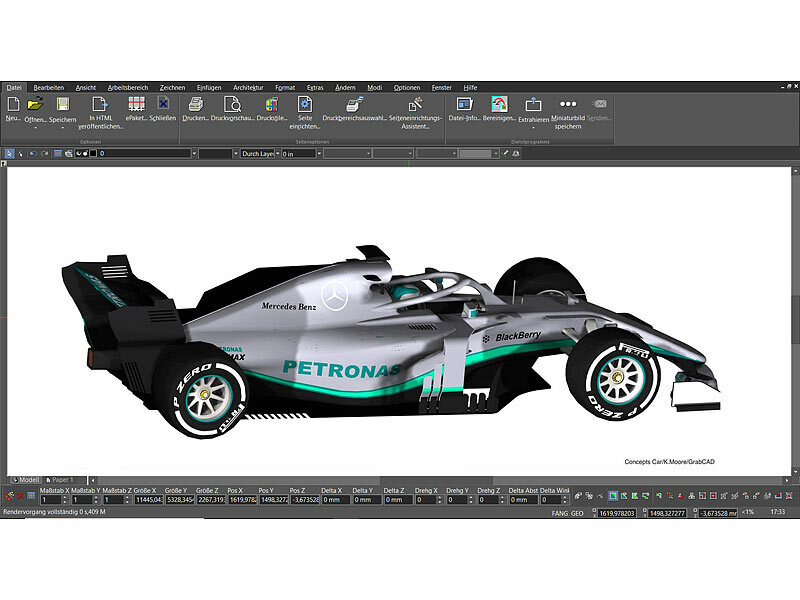Open the Datei menu

click(14, 88)
